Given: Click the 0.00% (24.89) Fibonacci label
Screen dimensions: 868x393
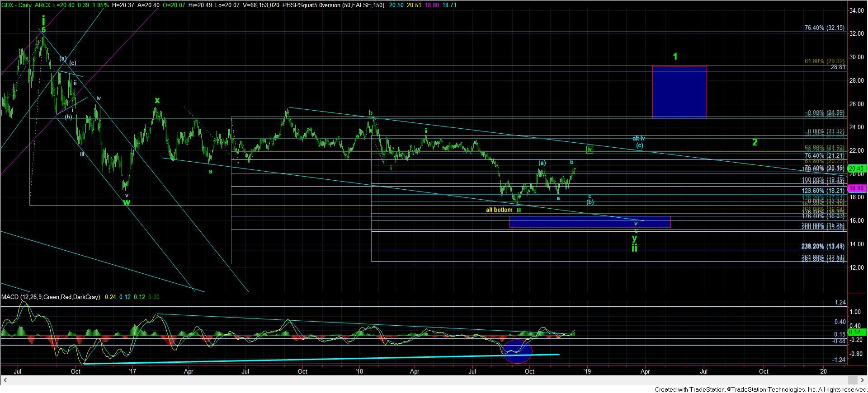Looking at the screenshot, I should coord(826,112).
